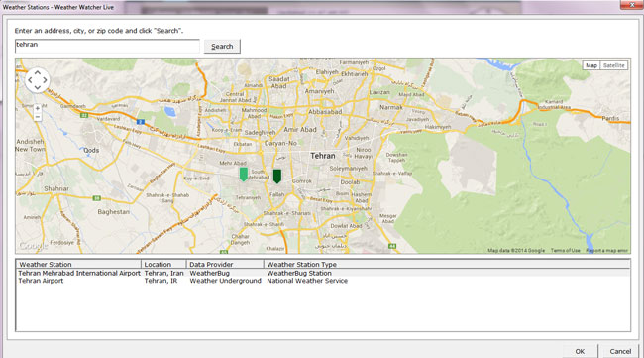Zoom in on the map
Screen dimensions: 644x358
click(38, 108)
